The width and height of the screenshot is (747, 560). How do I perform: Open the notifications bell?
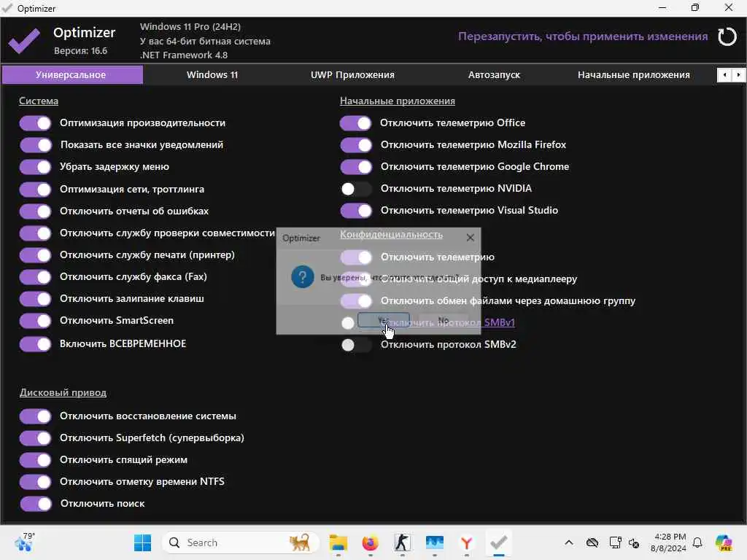pos(697,542)
